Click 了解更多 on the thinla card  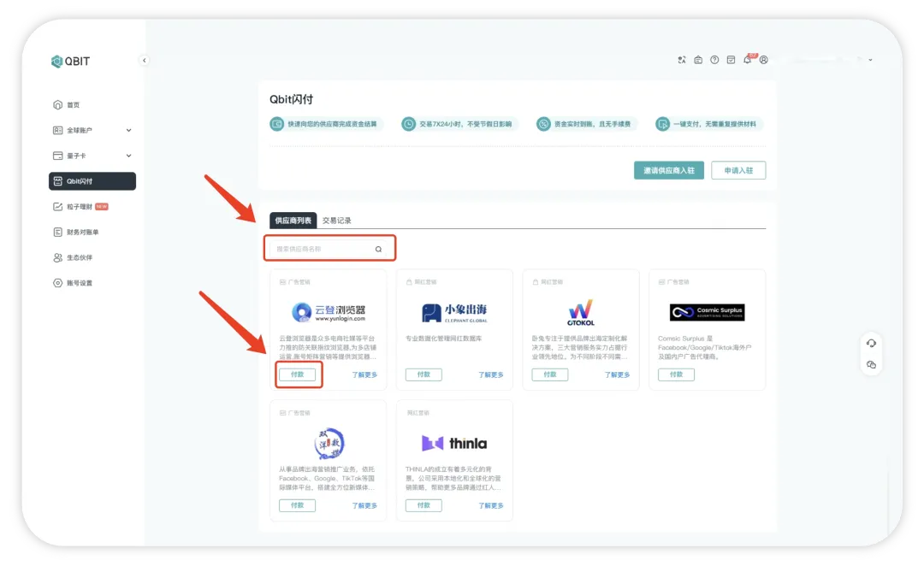coord(491,505)
